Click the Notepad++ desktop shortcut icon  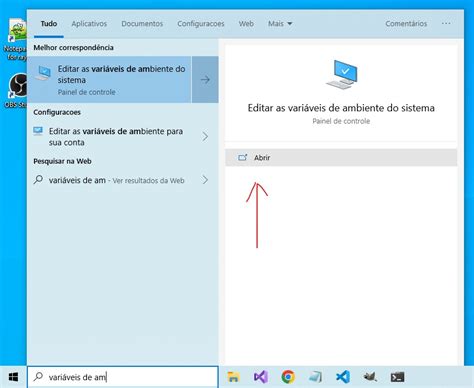pos(16,40)
